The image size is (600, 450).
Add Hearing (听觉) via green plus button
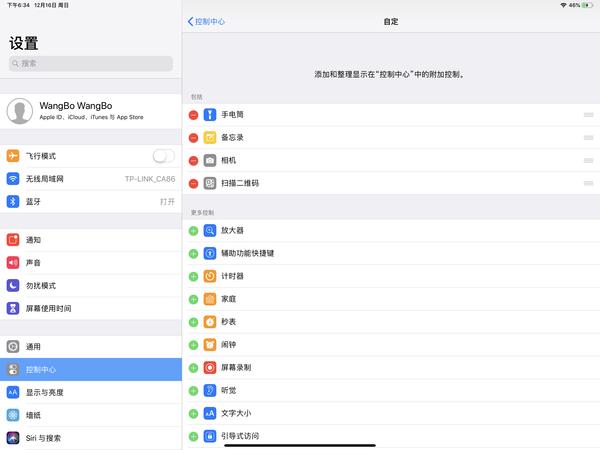click(194, 391)
